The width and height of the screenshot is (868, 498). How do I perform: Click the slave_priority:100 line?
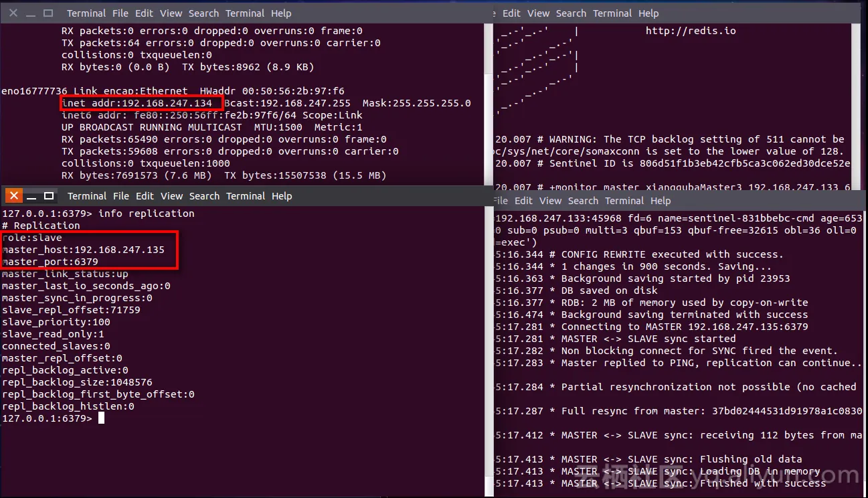tap(56, 322)
